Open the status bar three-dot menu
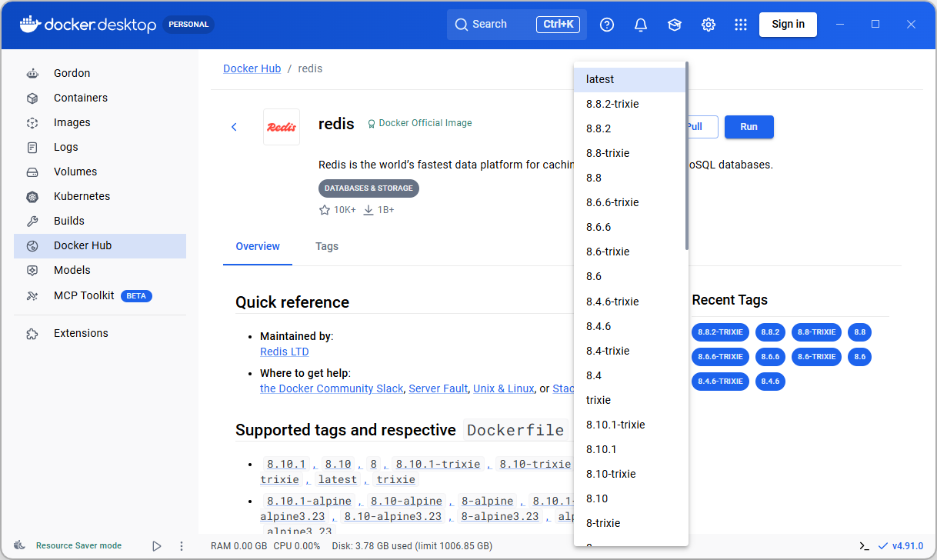 [182, 546]
